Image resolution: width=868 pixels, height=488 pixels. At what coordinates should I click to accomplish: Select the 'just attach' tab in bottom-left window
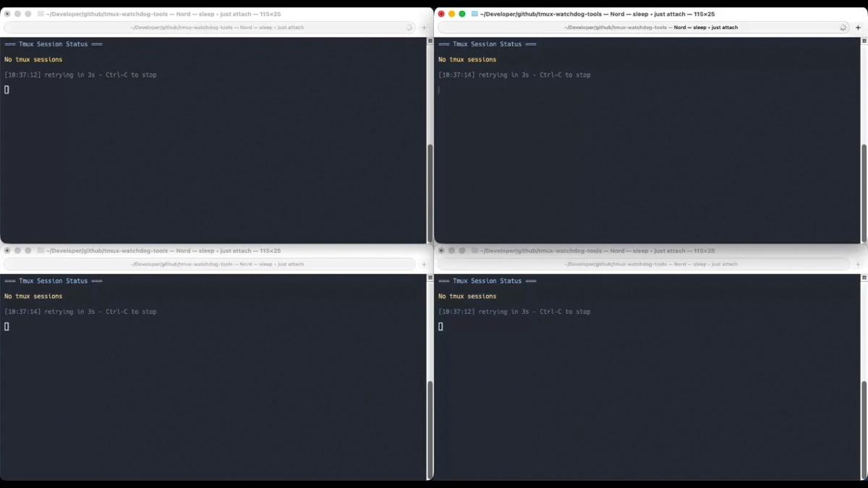coord(210,265)
